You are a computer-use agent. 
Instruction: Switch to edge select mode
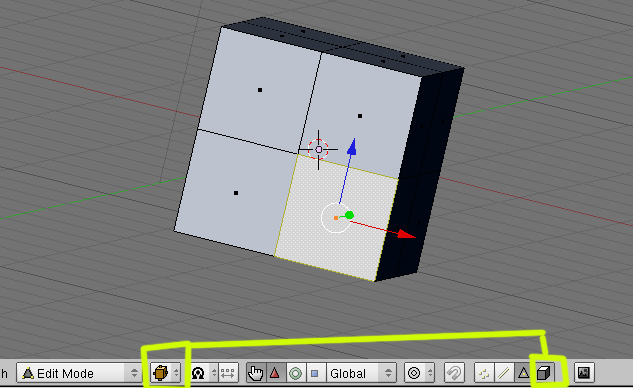503,373
